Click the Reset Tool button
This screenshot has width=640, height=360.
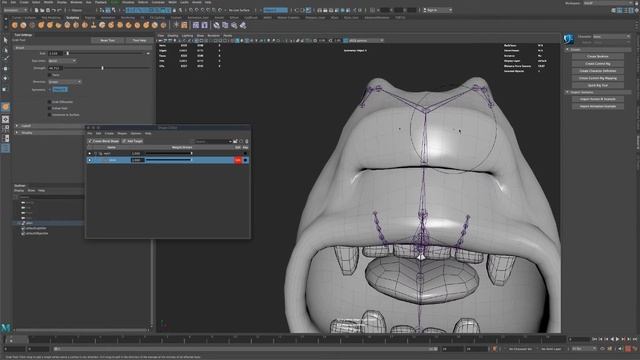[x=107, y=40]
